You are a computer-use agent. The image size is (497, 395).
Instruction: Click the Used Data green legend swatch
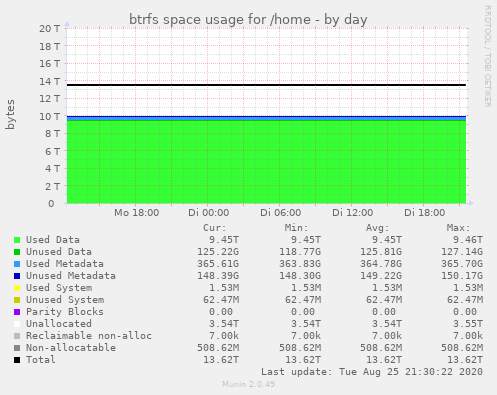[17, 240]
